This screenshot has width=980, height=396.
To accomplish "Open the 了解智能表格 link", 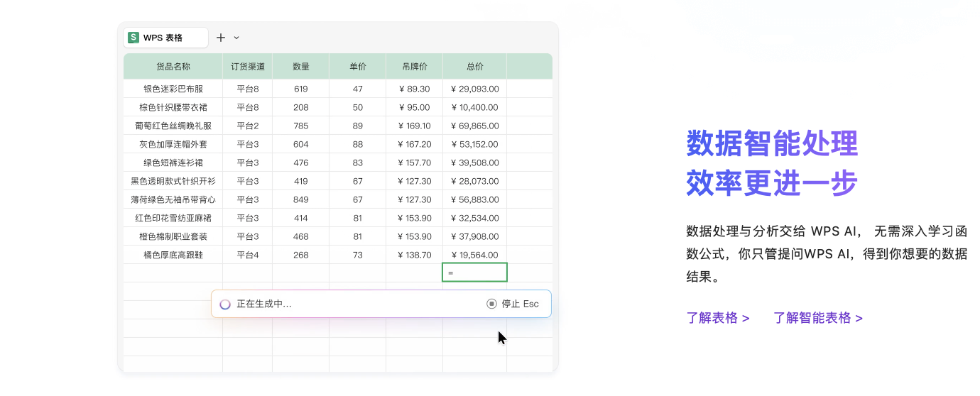I will coord(818,318).
